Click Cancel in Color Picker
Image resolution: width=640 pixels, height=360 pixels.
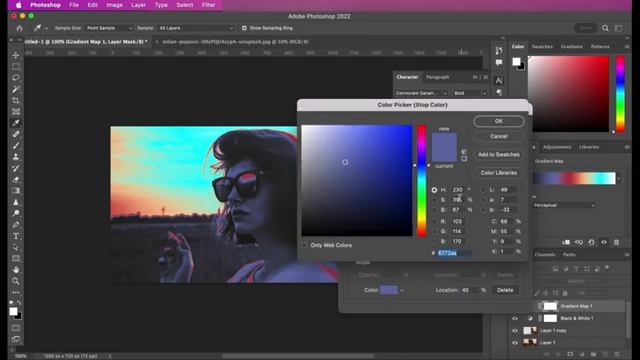point(499,136)
